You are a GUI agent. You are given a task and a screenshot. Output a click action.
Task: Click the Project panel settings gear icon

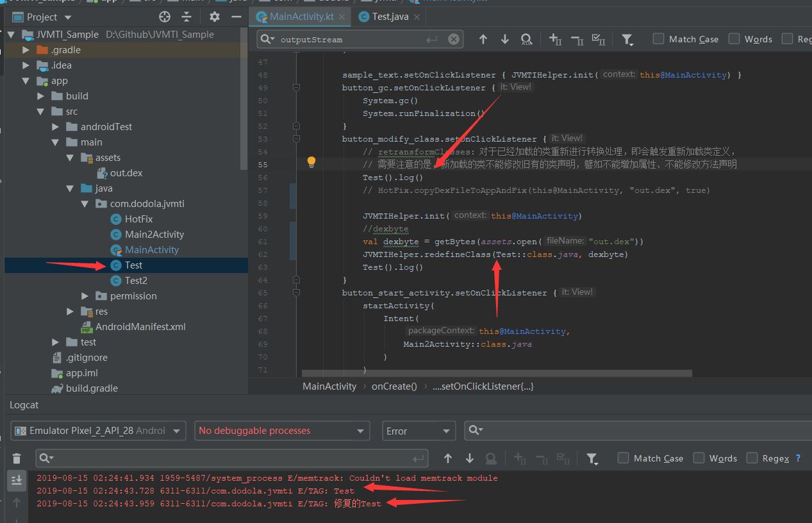pos(215,17)
